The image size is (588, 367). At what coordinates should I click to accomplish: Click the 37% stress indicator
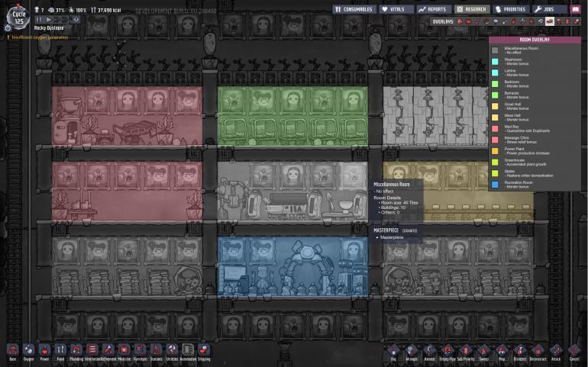pos(57,10)
